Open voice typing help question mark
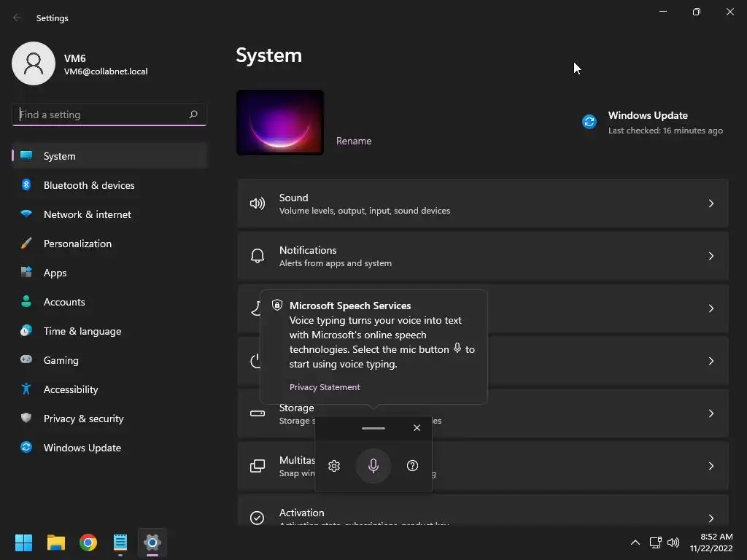This screenshot has height=560, width=747. pos(412,465)
